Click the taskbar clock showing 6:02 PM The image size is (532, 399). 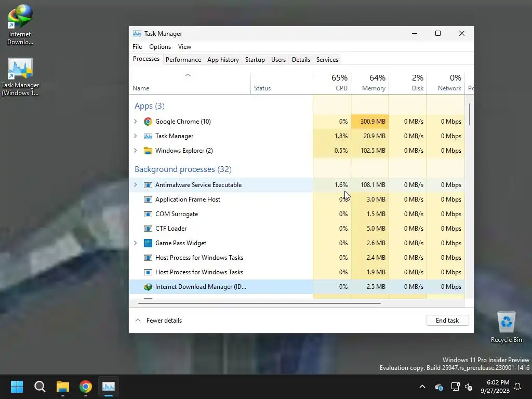tap(495, 387)
